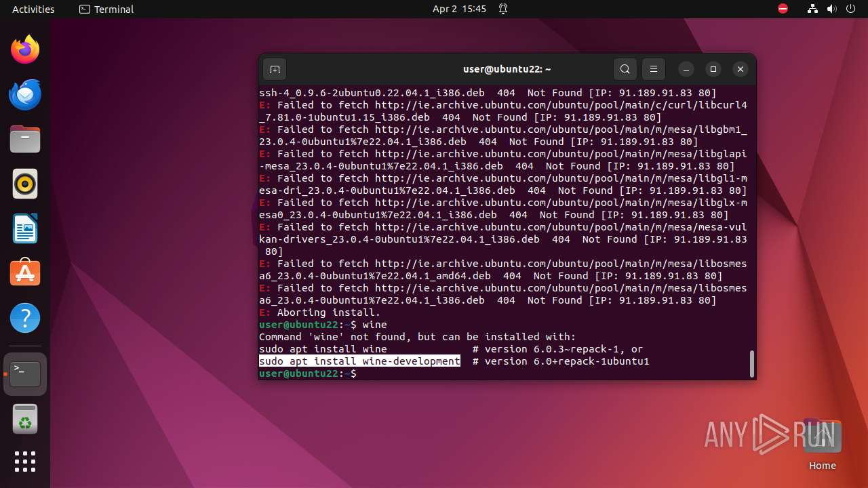Open the Help icon in dock
This screenshot has width=868, height=488.
(25, 317)
